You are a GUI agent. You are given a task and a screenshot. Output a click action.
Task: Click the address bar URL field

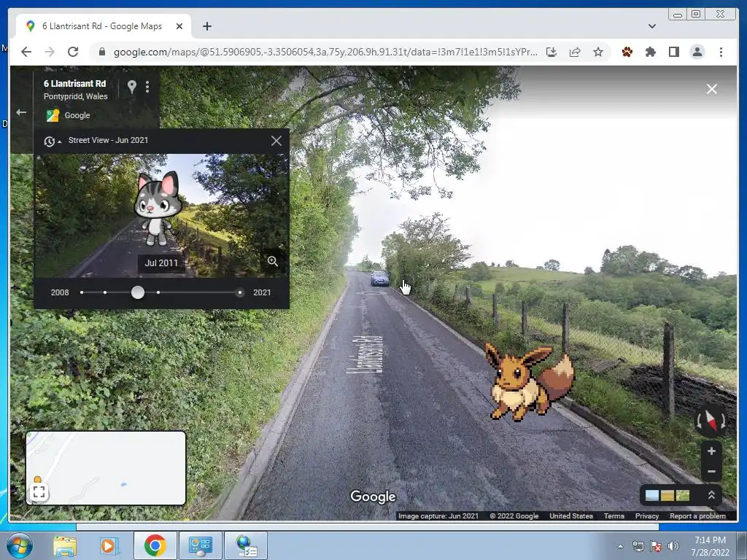click(325, 52)
